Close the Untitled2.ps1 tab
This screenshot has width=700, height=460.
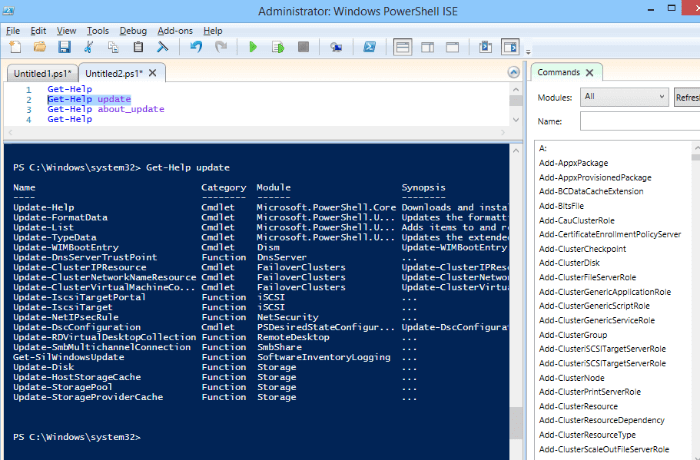pos(152,73)
